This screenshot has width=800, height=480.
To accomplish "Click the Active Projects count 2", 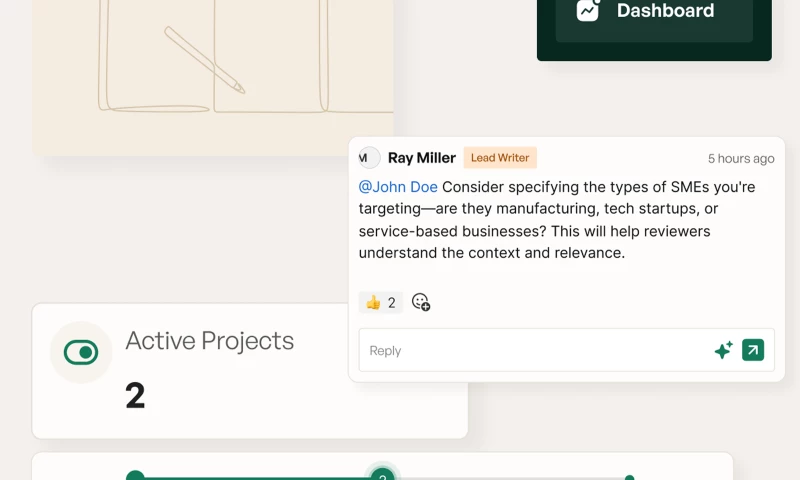I will point(135,395).
